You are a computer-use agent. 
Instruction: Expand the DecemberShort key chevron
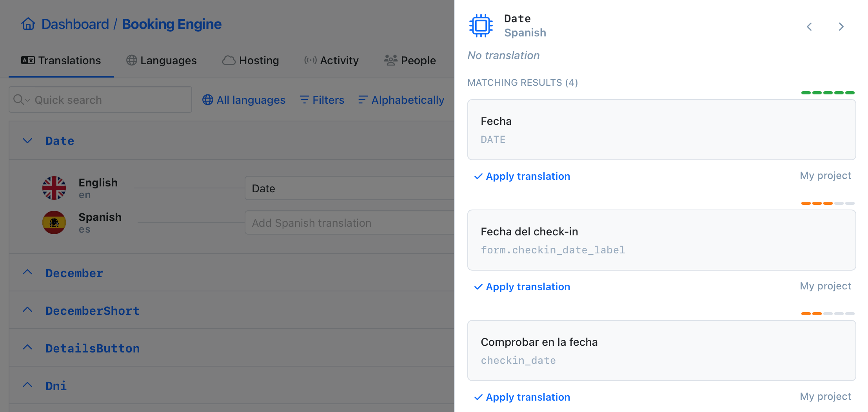coord(27,310)
